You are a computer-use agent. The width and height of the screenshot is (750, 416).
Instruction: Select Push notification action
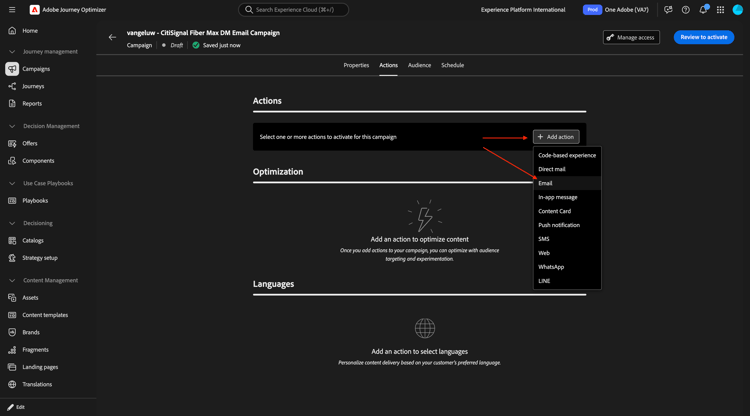(567, 225)
